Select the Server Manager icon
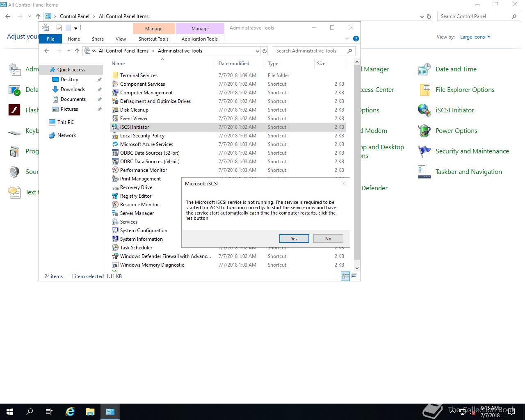The height and width of the screenshot is (420, 525). (x=115, y=213)
